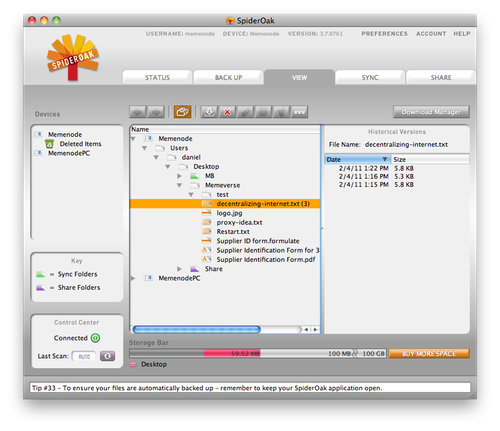Screen dimensions: 500x431
Task: Click the green Sync Folders key icon
Action: (41, 274)
